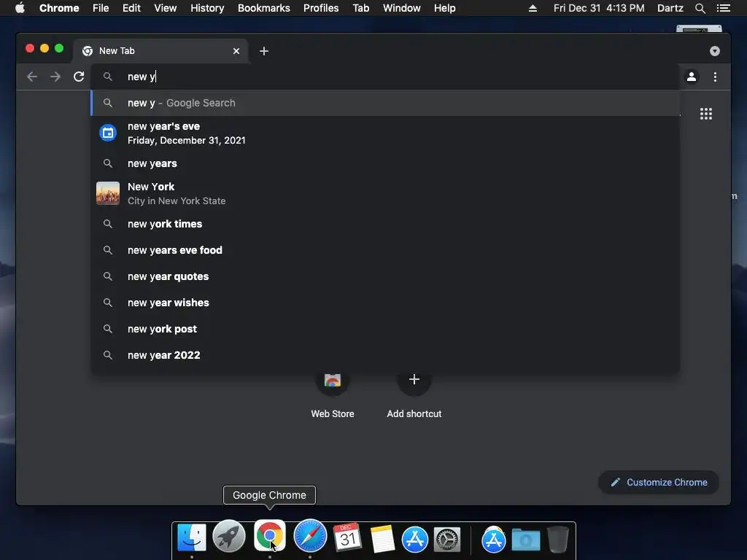Open Notes from the Dock
This screenshot has width=747, height=560.
coord(382,539)
